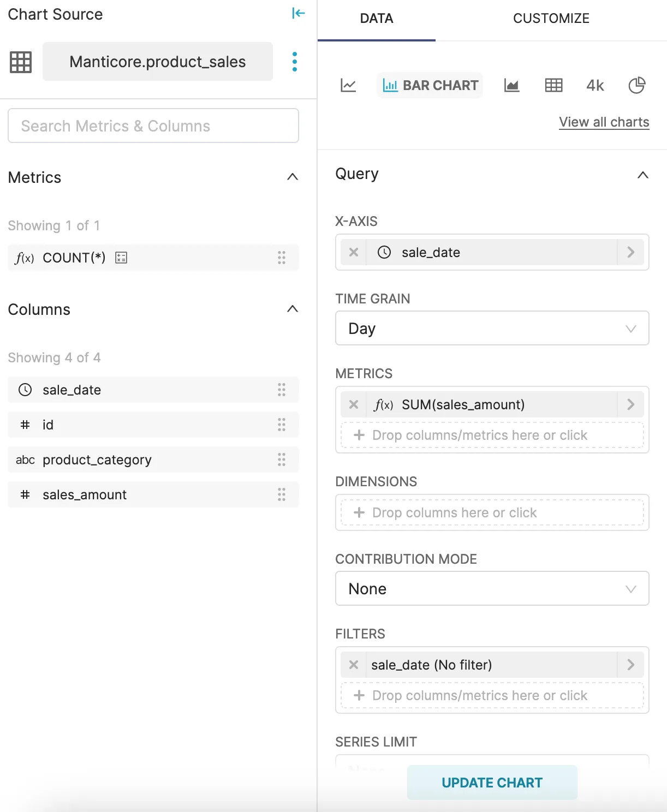
Task: Select the Area Chart type icon
Action: [x=511, y=85]
